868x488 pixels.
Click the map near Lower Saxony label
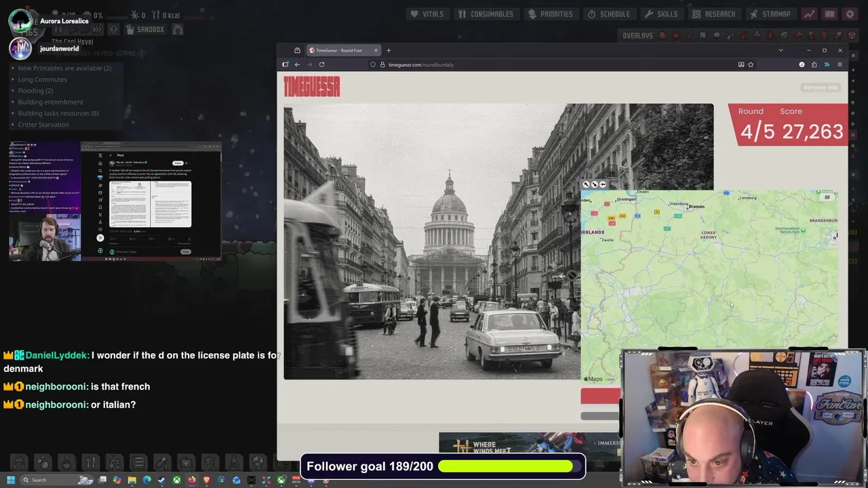[x=709, y=235]
